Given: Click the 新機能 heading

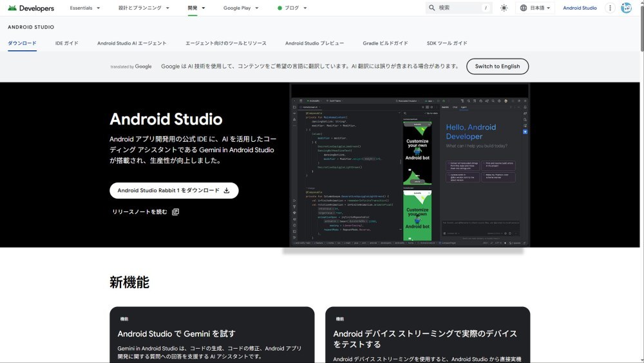Looking at the screenshot, I should (x=129, y=282).
